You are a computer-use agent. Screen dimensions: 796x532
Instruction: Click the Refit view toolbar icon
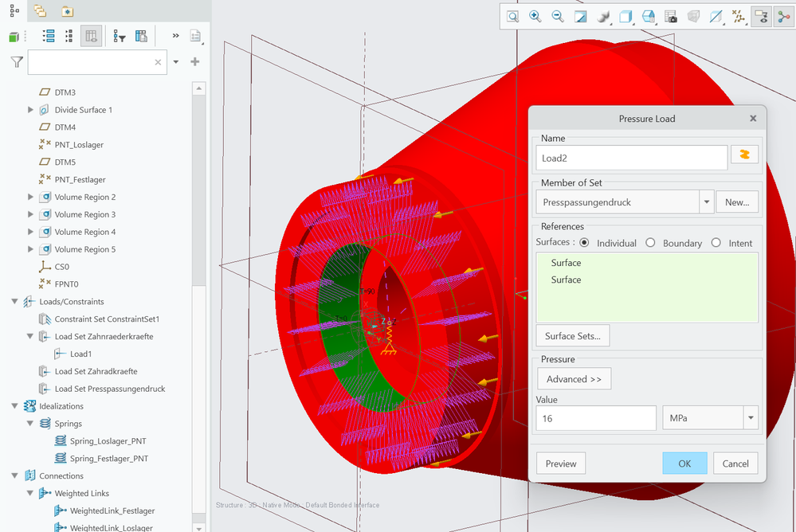pos(512,17)
